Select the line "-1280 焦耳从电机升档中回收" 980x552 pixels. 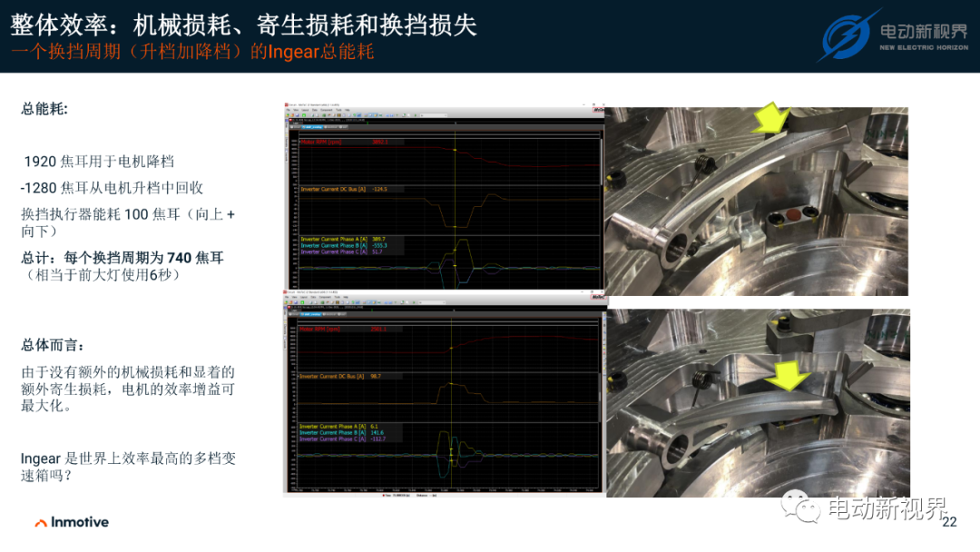pyautogui.click(x=112, y=188)
